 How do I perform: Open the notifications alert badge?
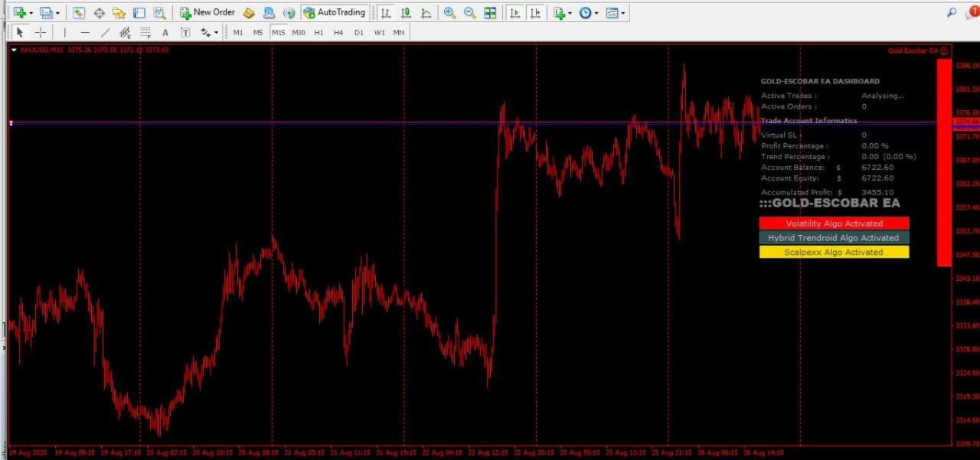(x=974, y=11)
